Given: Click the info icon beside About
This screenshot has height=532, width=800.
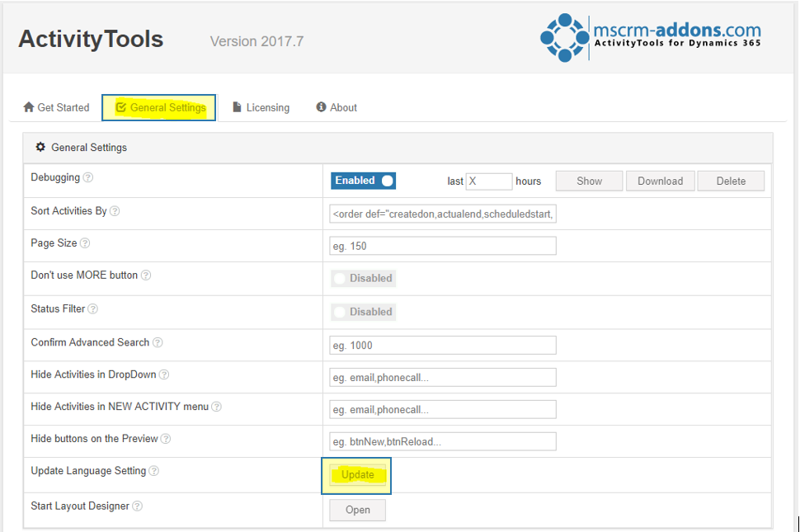Looking at the screenshot, I should pos(321,107).
